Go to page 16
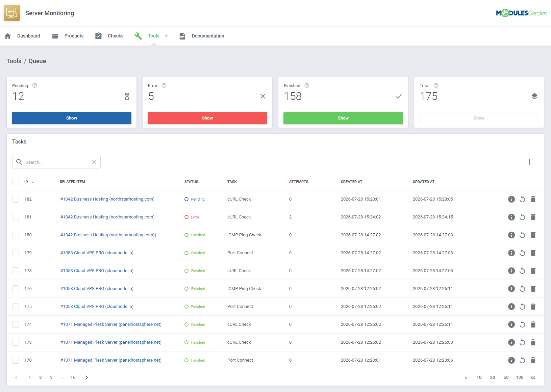This screenshot has height=392, width=551. (x=73, y=377)
